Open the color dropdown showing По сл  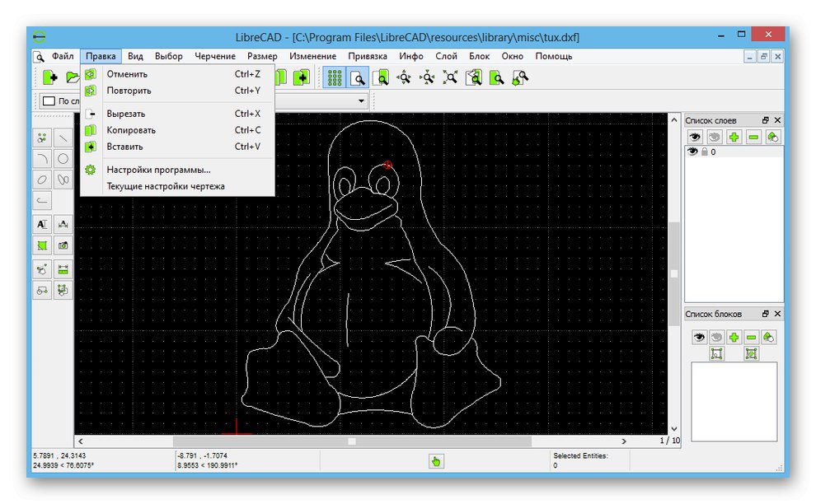click(60, 101)
